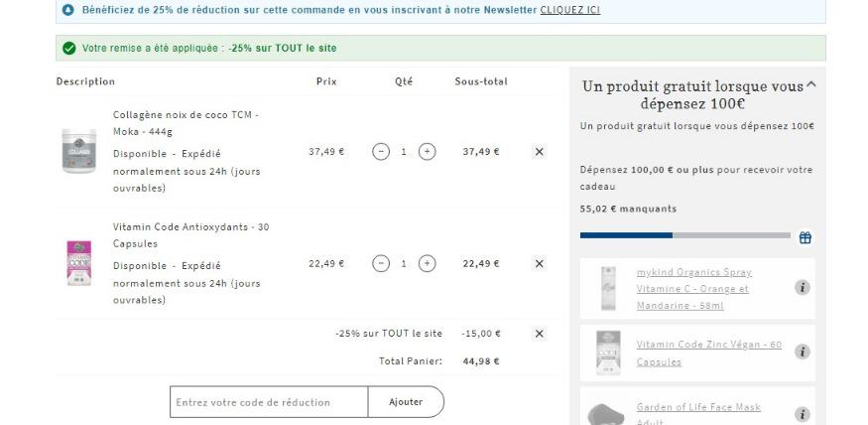Remove the -25% sur TOUT discount
The width and height of the screenshot is (868, 425).
click(539, 334)
